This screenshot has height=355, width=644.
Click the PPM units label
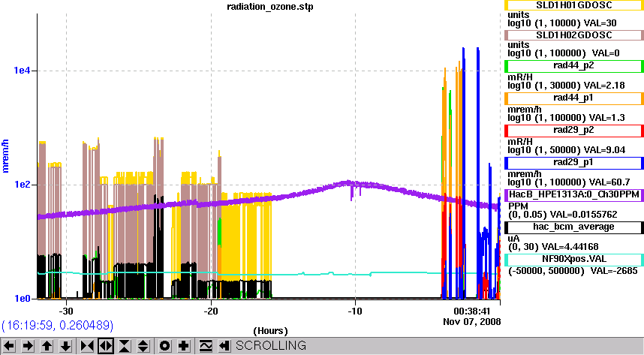point(517,206)
